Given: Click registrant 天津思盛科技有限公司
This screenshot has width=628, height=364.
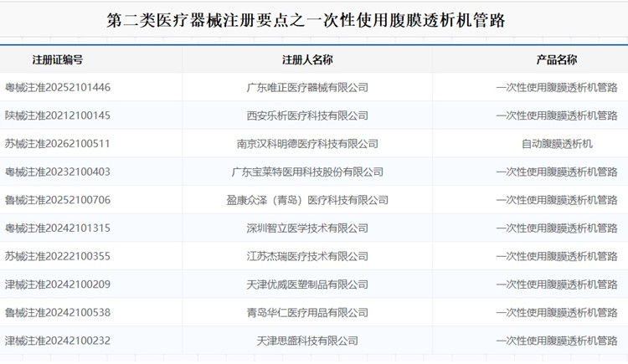Looking at the screenshot, I should (307, 341).
